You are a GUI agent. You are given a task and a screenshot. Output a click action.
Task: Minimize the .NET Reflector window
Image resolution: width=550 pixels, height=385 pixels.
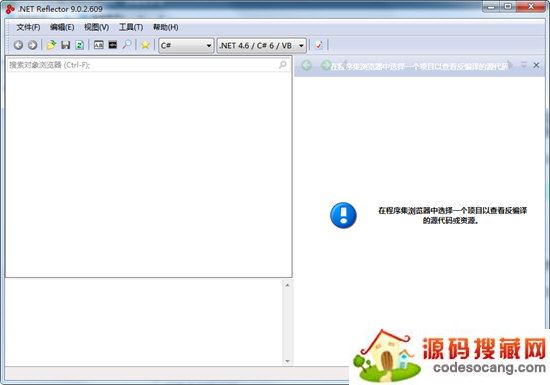tap(491, 7)
